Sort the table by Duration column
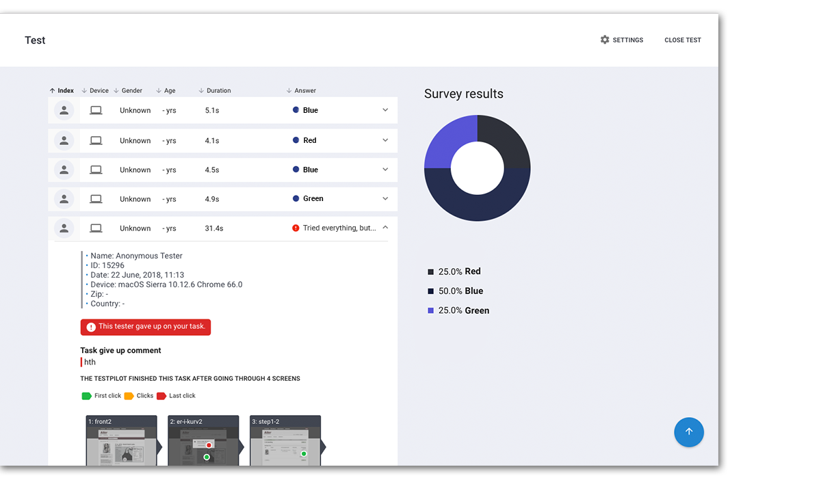This screenshot has width=821, height=504. click(x=214, y=90)
